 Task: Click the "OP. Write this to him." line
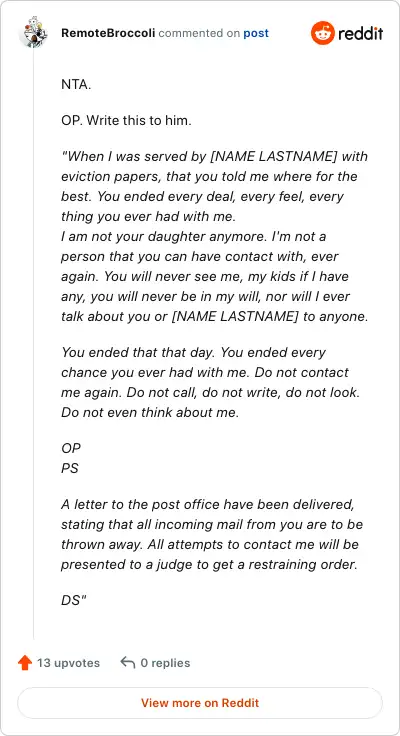tap(126, 121)
